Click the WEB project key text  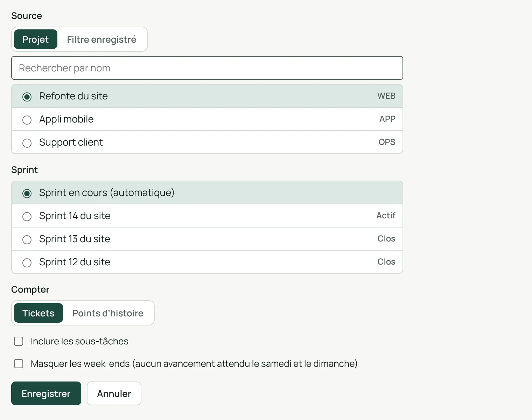pos(386,96)
